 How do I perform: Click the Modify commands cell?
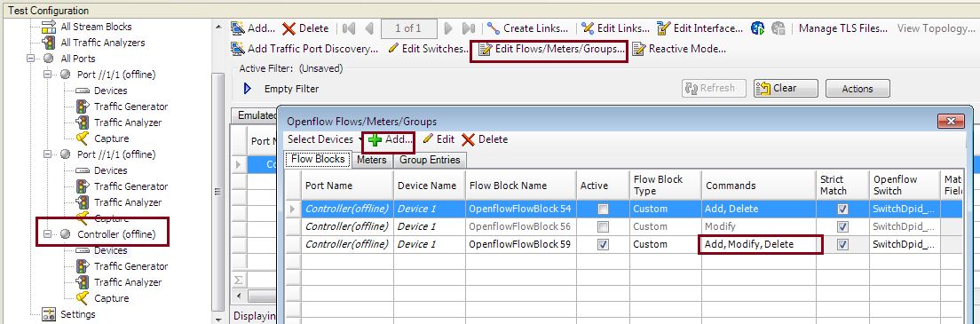point(759,226)
